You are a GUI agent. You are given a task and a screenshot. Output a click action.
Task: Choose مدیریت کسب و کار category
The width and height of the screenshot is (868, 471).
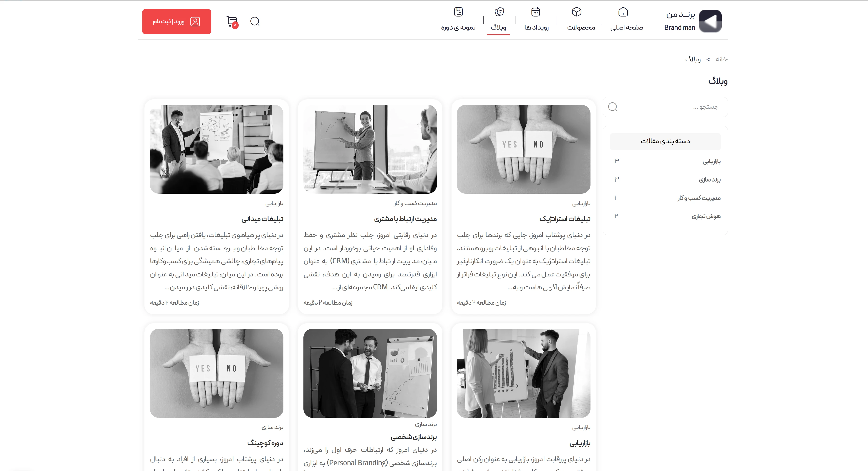[x=699, y=198]
